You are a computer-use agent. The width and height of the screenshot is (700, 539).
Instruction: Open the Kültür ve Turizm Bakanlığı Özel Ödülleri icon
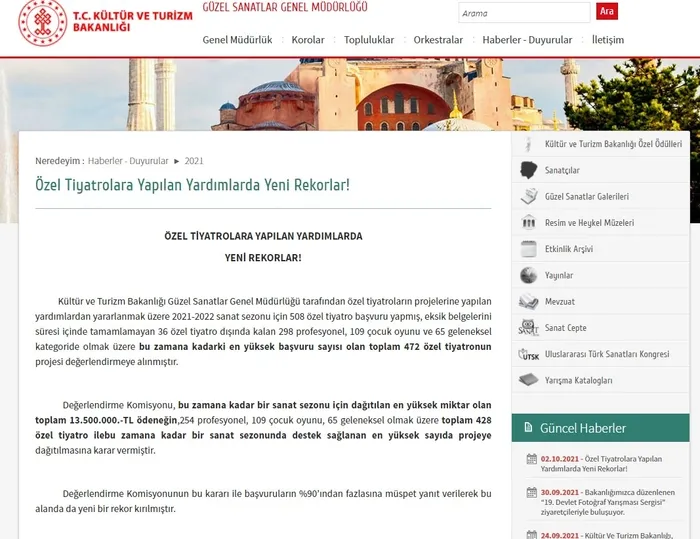coord(529,144)
